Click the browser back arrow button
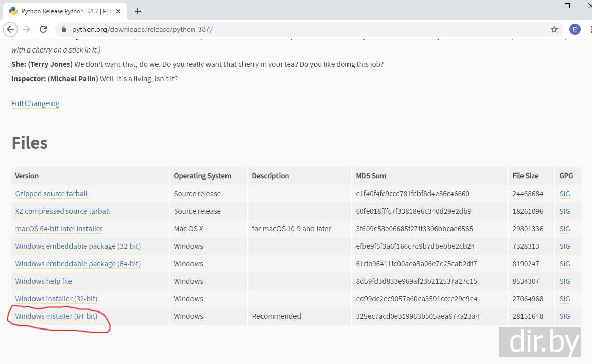The width and height of the screenshot is (592, 364). click(x=10, y=29)
